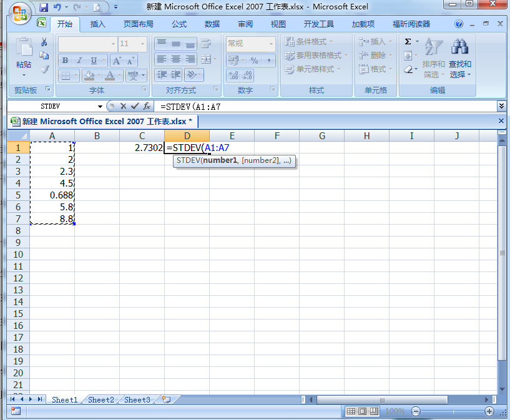Open Excel Help question mark
Screen dimensions: 510x420
[x=459, y=24]
